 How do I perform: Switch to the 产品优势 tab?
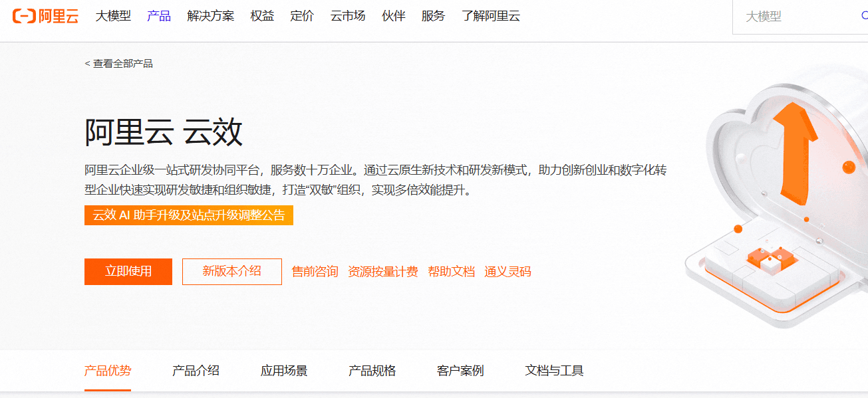[x=108, y=371]
